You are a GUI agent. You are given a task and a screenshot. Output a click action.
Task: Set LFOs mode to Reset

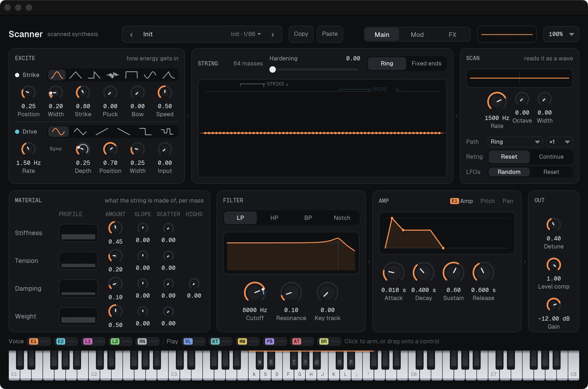click(x=551, y=172)
